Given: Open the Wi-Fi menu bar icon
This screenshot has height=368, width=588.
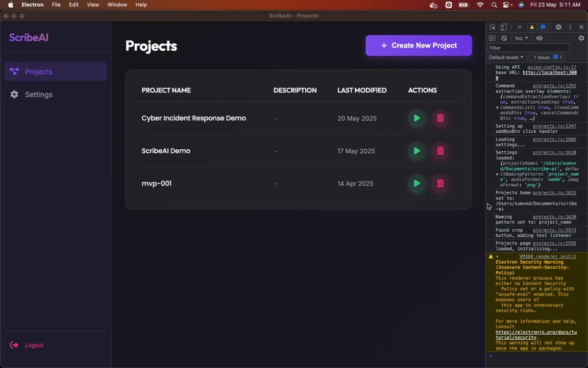Looking at the screenshot, I should [480, 5].
